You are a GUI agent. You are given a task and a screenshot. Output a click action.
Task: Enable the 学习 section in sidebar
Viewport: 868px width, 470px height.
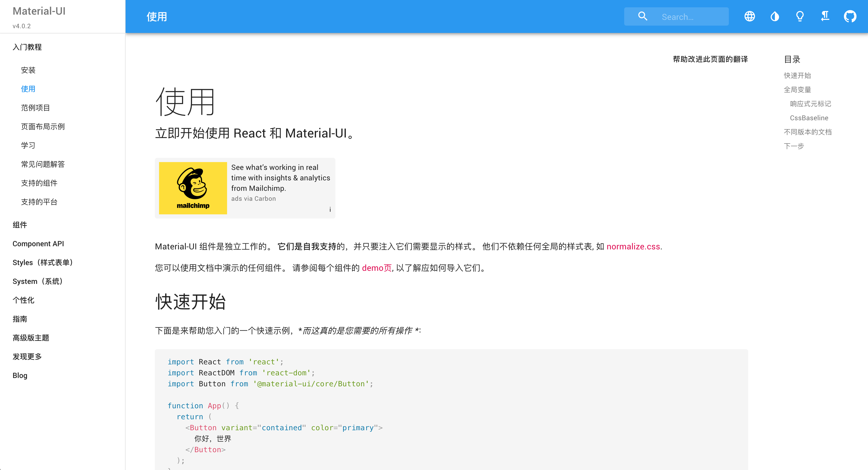(x=28, y=145)
